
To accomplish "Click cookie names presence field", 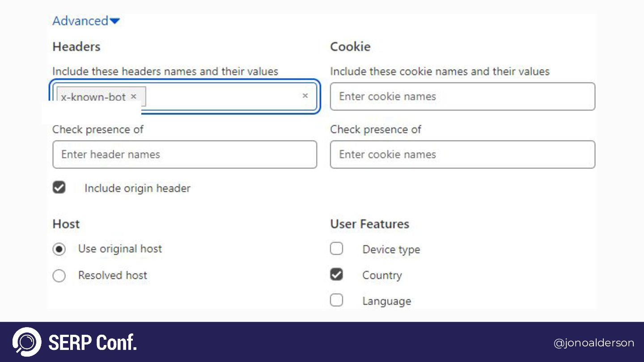I will (x=462, y=155).
